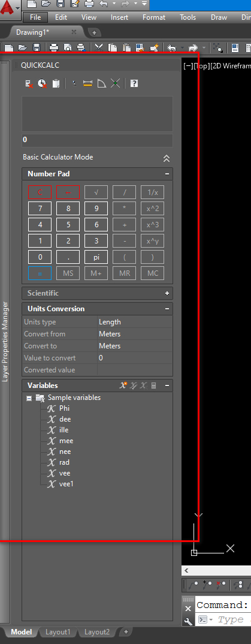Paste value to command line icon
This screenshot has height=644, width=251.
56,84
